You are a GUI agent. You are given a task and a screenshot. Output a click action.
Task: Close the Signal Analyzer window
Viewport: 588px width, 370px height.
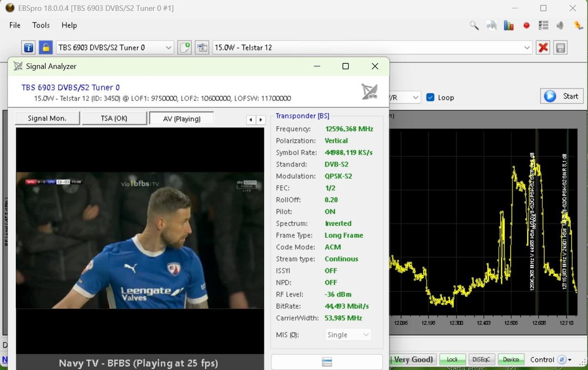pyautogui.click(x=375, y=66)
